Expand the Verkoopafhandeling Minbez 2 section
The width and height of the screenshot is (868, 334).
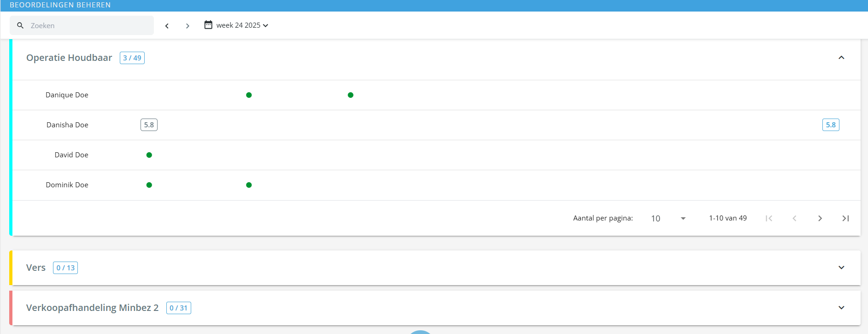tap(841, 308)
